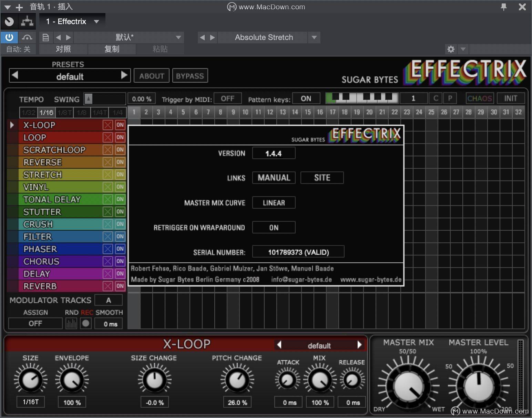
Task: Click the pattern keys mini keyboard
Action: pyautogui.click(x=362, y=98)
